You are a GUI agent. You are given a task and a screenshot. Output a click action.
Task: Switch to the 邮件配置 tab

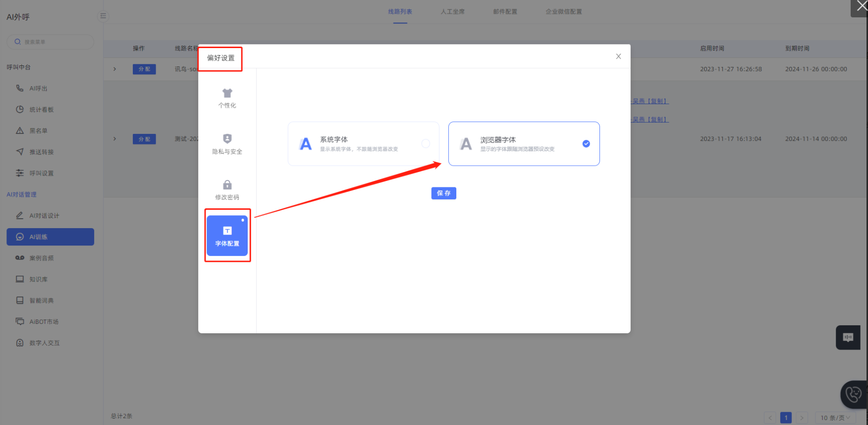(505, 11)
